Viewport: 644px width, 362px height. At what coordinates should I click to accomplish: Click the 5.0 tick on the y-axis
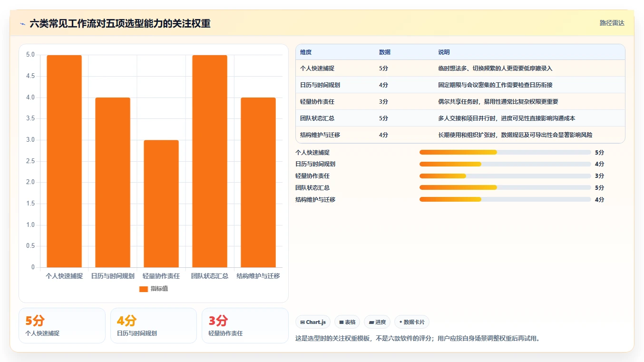[30, 55]
